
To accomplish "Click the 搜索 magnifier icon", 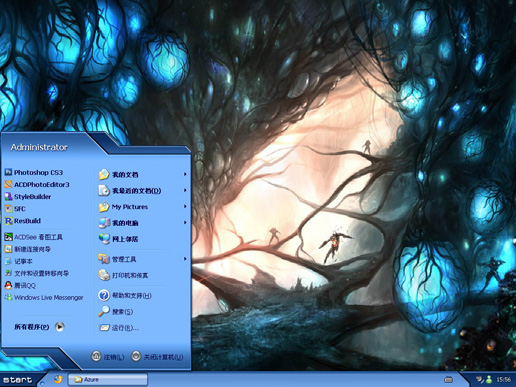I will (104, 311).
